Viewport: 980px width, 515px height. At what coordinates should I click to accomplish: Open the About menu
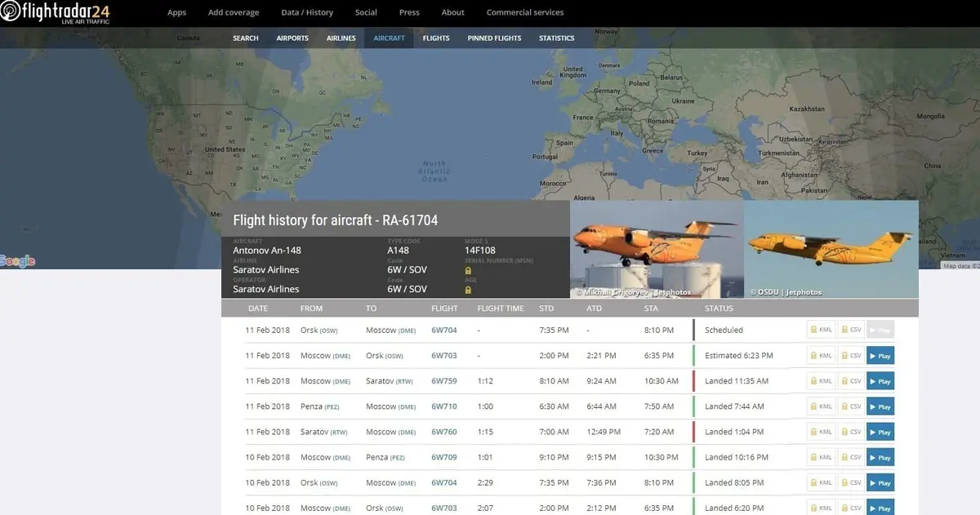coord(452,12)
